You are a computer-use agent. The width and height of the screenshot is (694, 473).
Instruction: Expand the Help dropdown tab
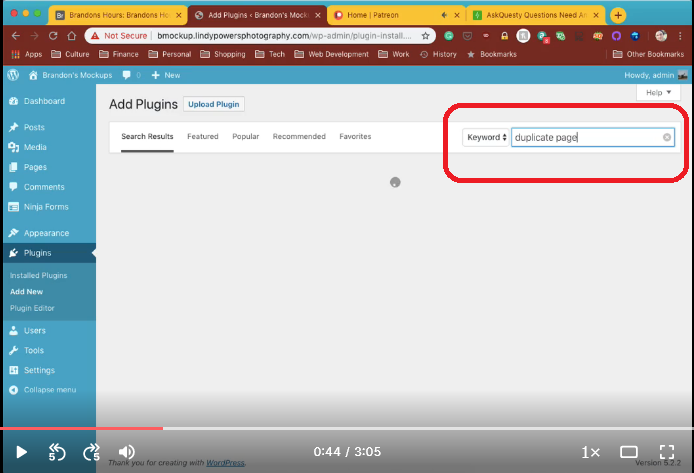pyautogui.click(x=658, y=92)
